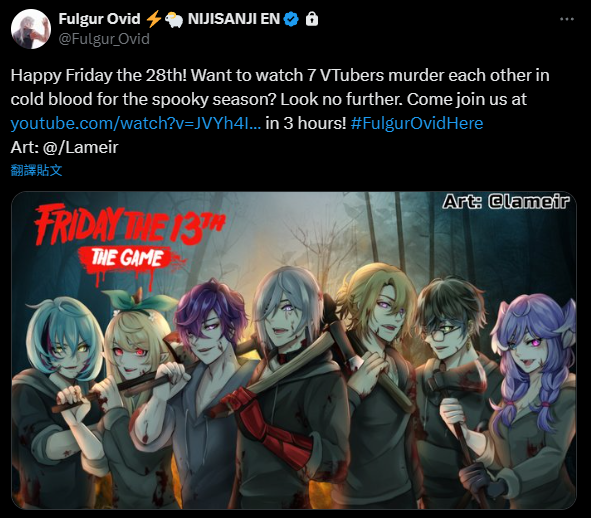Open the @Fulgur_Ovid handle
Image resolution: width=591 pixels, height=518 pixels.
point(104,39)
